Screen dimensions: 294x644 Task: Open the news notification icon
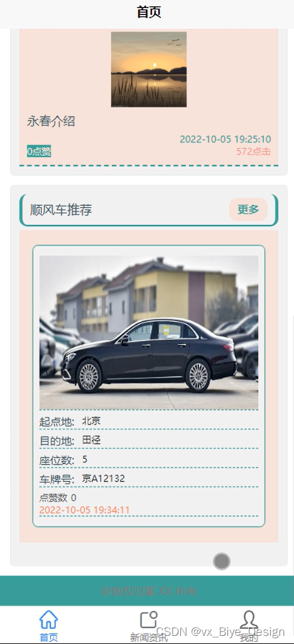click(148, 620)
